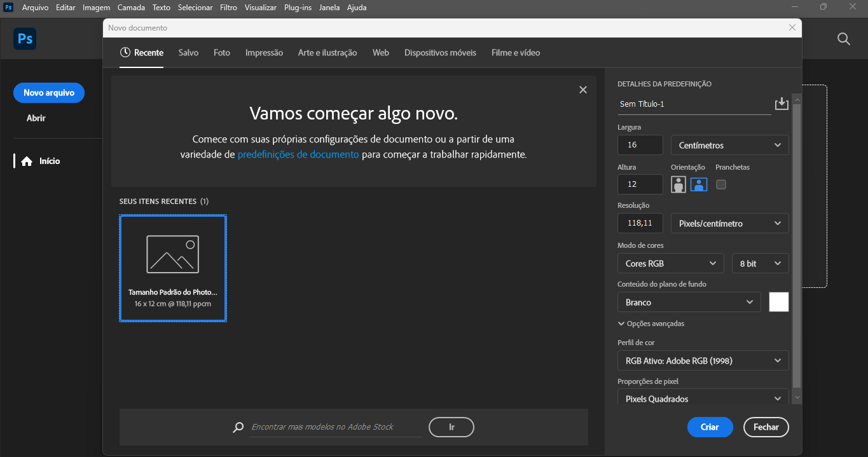Click the save preset icon beside document name
Image resolution: width=868 pixels, height=457 pixels.
tap(782, 104)
